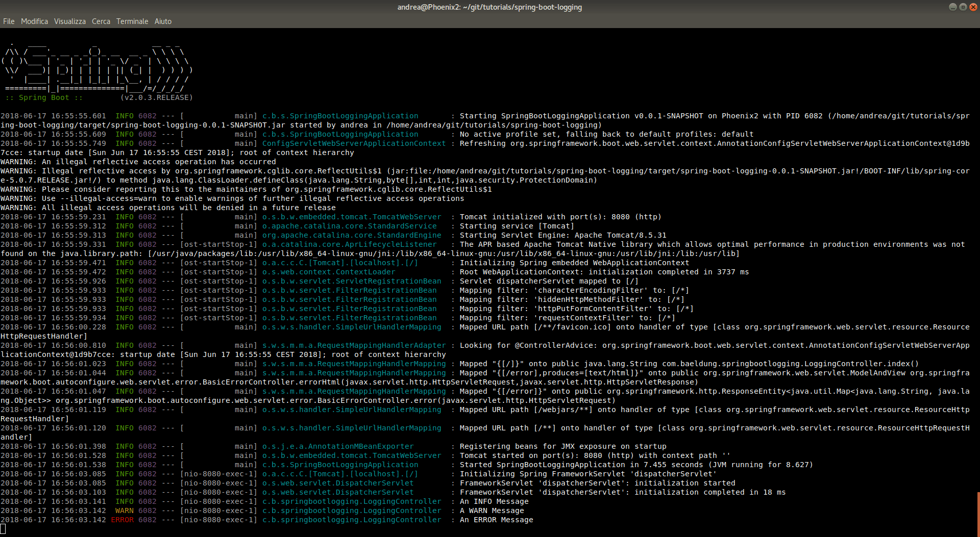
Task: Minimize the terminal window
Action: [952, 7]
